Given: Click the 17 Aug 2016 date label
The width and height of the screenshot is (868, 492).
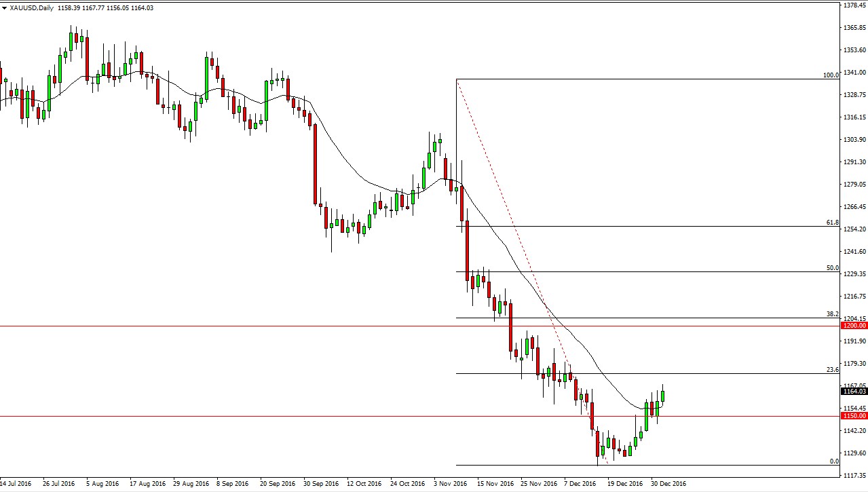Looking at the screenshot, I should tap(149, 484).
